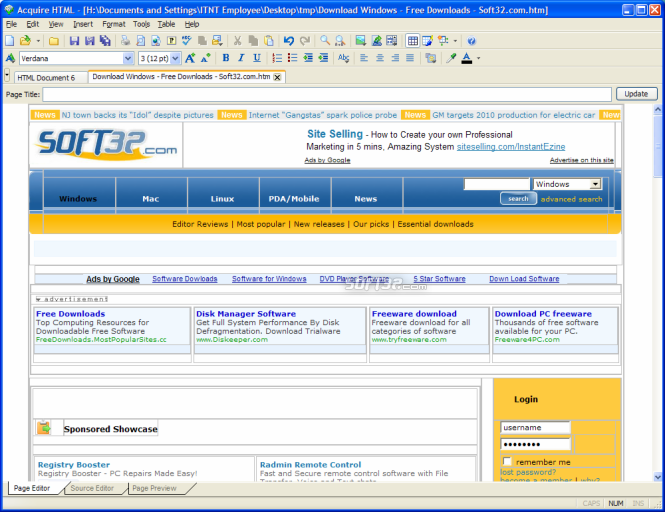
Task: Apply italic formatting
Action: (x=241, y=58)
